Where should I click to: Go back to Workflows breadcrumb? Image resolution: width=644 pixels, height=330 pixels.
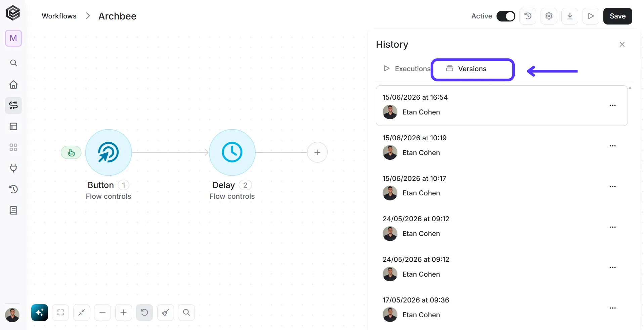click(x=59, y=16)
